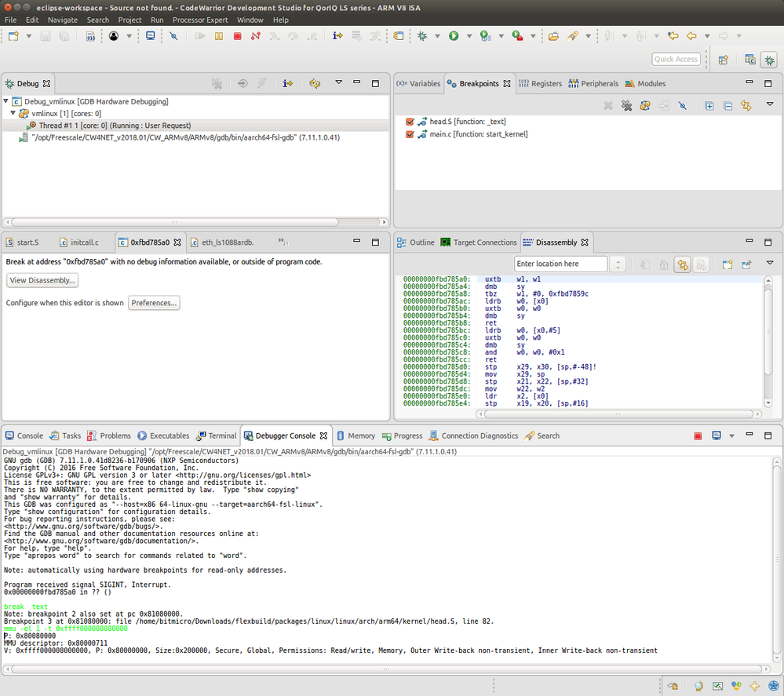
Task: Open the Navigate menu
Action: pyautogui.click(x=63, y=20)
